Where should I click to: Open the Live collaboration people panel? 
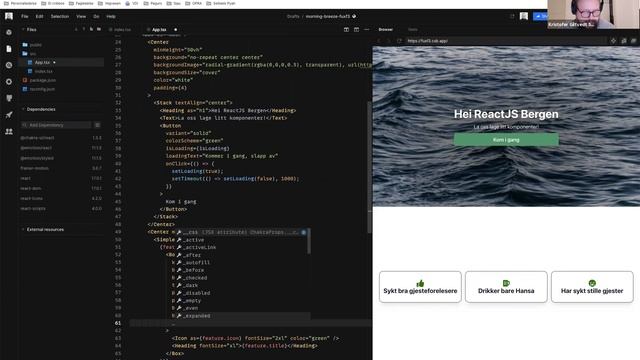point(9,131)
